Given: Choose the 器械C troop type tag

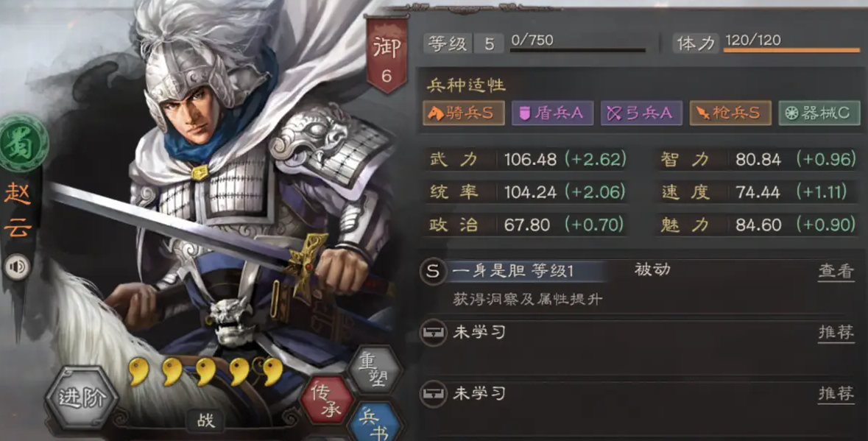Looking at the screenshot, I should [819, 113].
